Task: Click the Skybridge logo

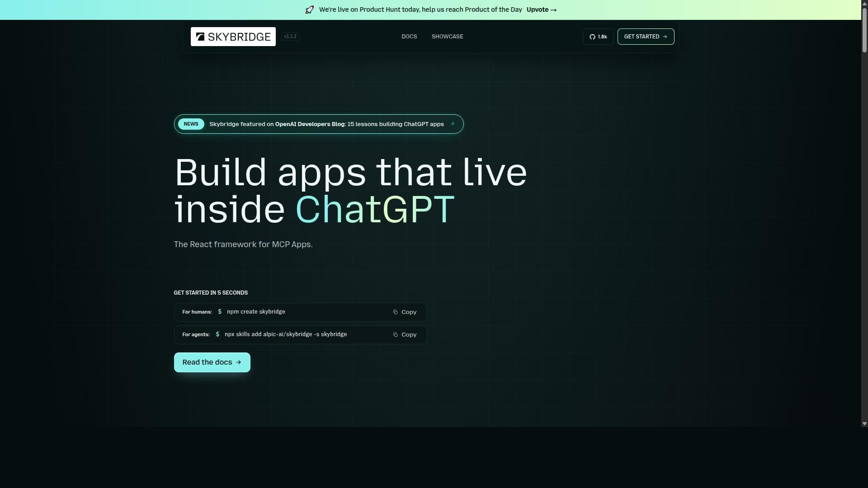Action: coord(233,37)
